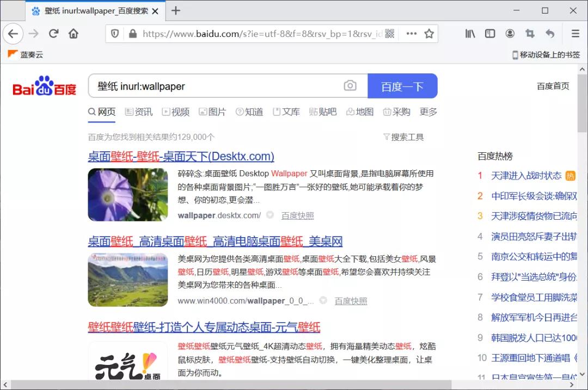This screenshot has height=390, width=588.
Task: Open the tracking protection shield icon
Action: [115, 33]
